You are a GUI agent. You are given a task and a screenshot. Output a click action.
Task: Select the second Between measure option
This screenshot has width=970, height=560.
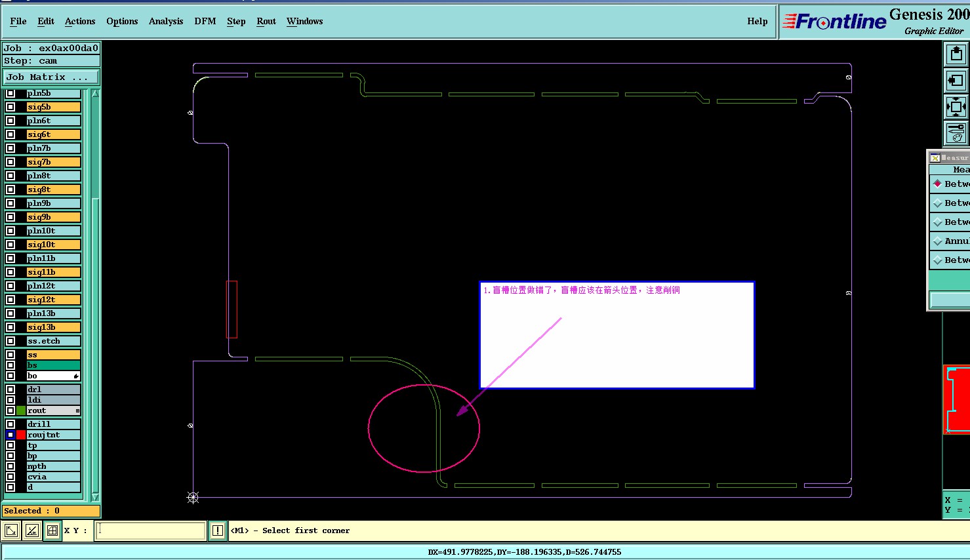pos(938,203)
